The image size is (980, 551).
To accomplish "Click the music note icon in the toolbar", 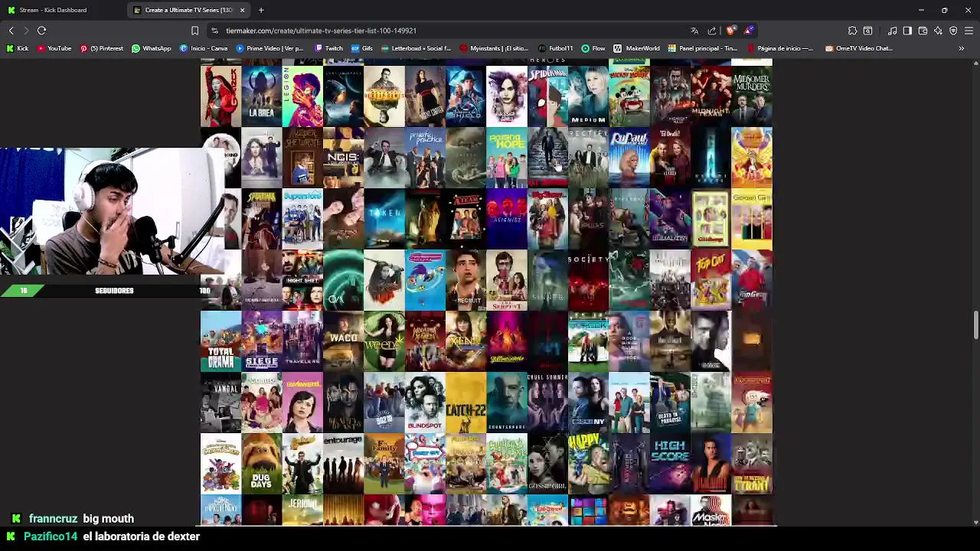I will 892,31.
